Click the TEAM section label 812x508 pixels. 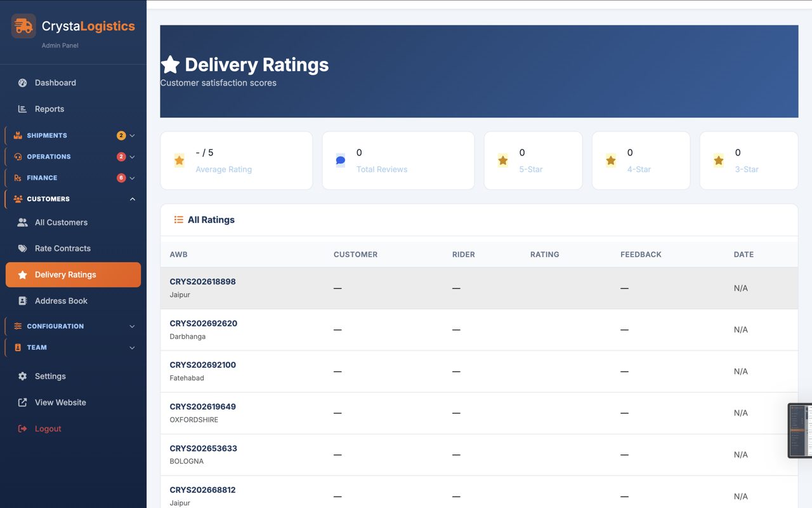point(37,347)
